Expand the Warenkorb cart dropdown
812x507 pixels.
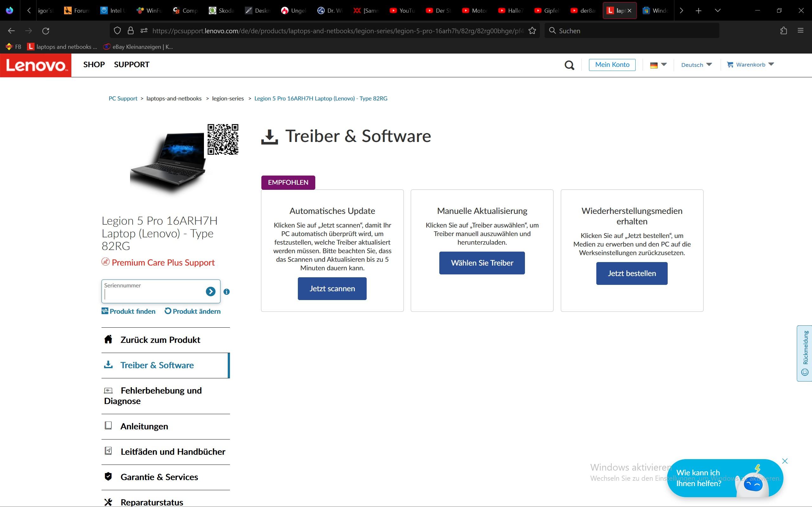pos(750,64)
